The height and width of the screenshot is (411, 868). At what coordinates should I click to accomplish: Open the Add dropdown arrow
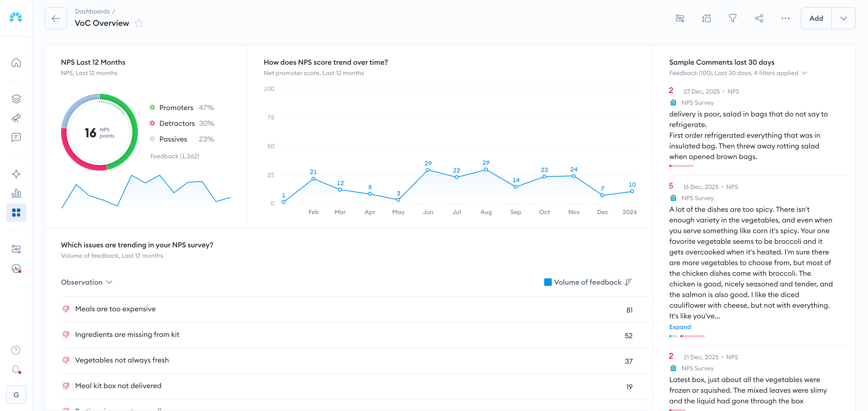[843, 18]
